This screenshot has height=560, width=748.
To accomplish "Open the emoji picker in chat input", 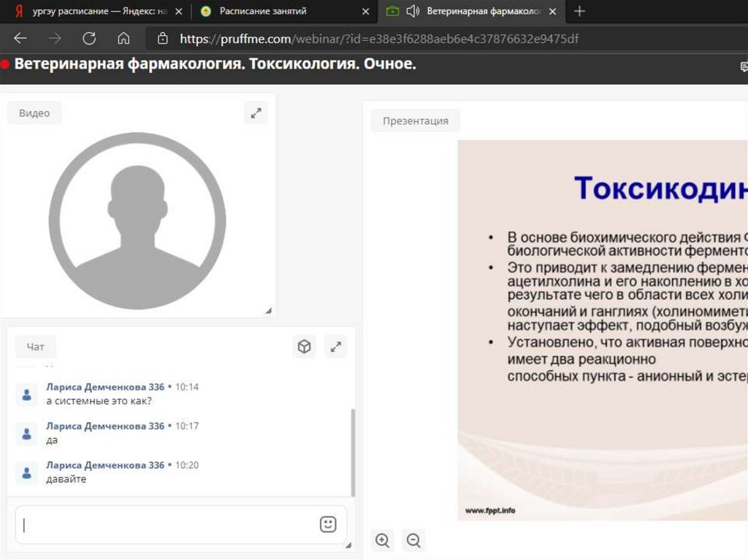I will point(328,524).
